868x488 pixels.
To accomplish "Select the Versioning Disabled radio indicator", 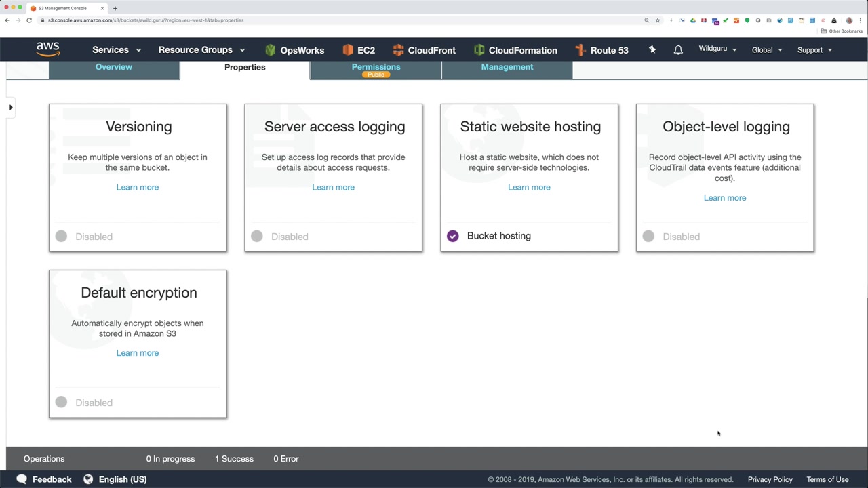I will (61, 237).
